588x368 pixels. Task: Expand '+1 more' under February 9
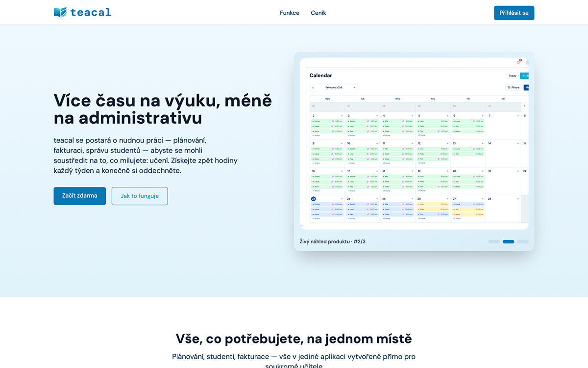coord(316,163)
